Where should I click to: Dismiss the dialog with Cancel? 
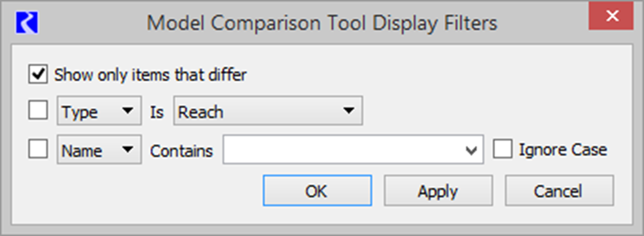(x=559, y=191)
